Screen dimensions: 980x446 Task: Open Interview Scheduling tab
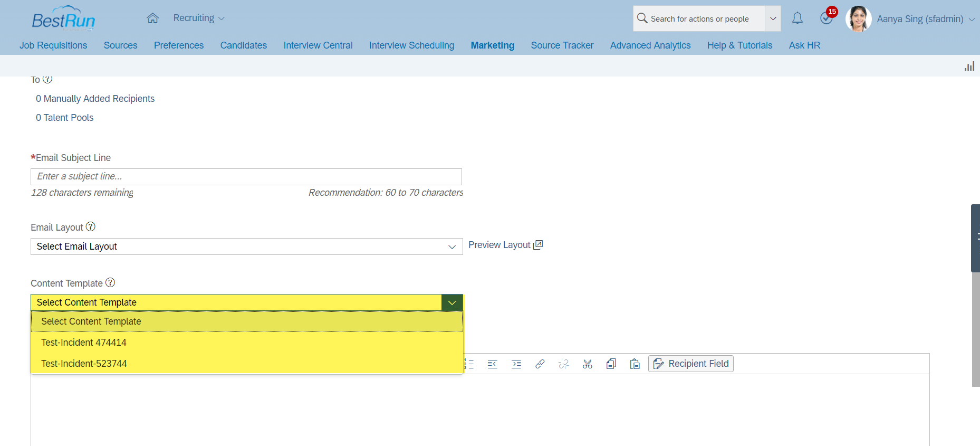coord(411,45)
